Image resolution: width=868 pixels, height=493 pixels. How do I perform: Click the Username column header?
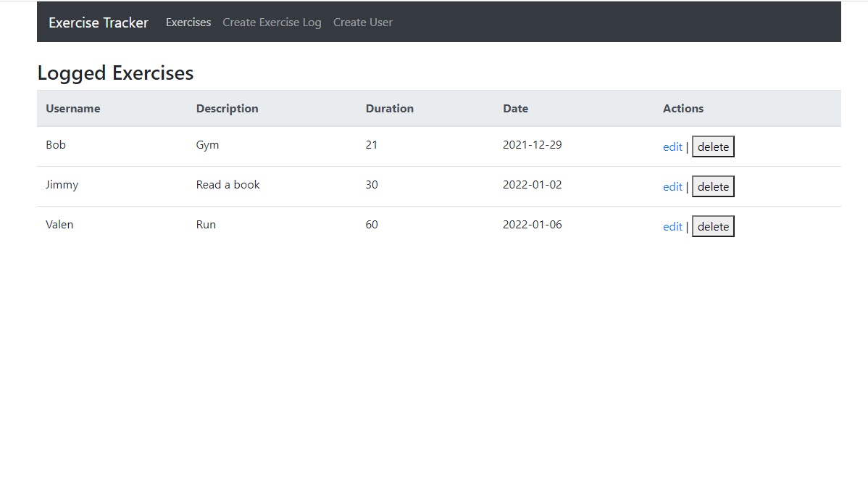[x=72, y=108]
